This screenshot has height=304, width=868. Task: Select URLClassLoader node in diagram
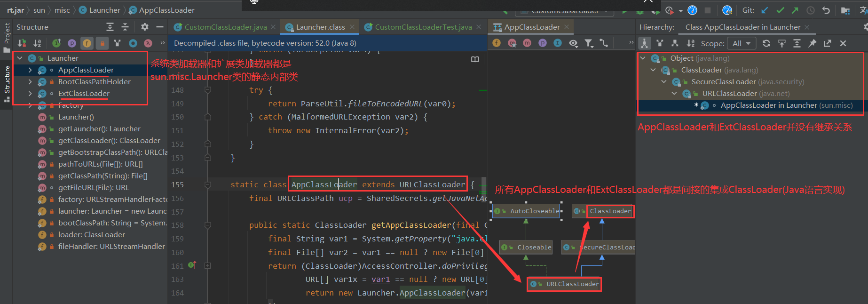point(564,284)
